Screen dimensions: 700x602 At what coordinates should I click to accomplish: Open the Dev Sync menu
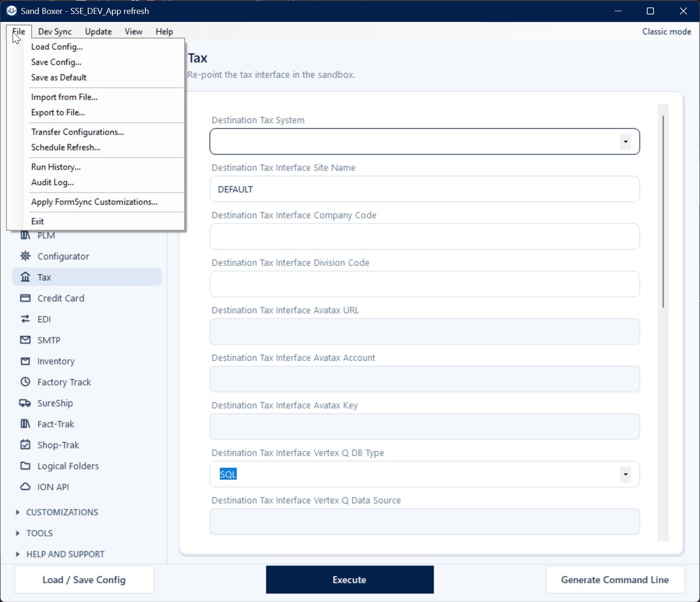point(55,32)
